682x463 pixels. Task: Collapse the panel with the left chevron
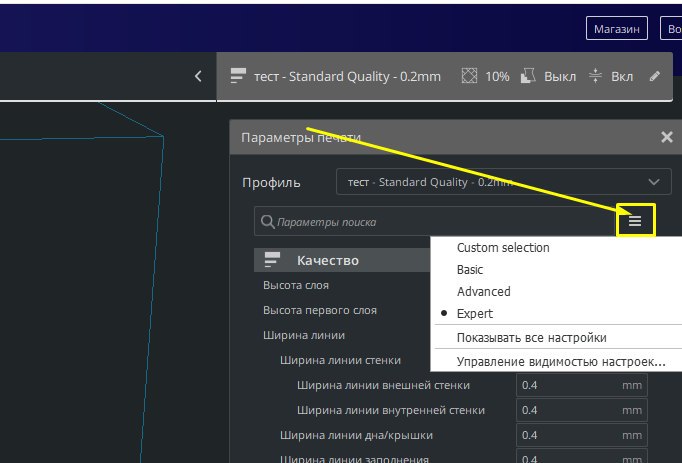[x=198, y=76]
